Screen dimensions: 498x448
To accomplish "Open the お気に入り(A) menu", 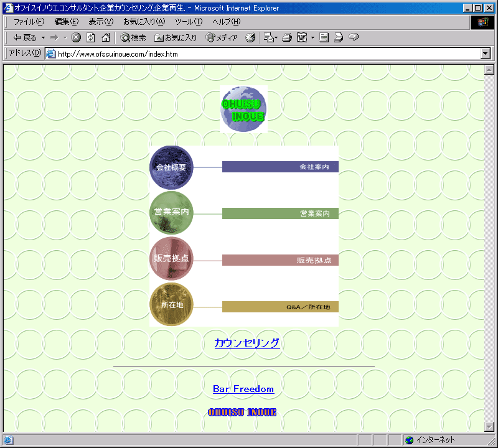I will pyautogui.click(x=144, y=22).
